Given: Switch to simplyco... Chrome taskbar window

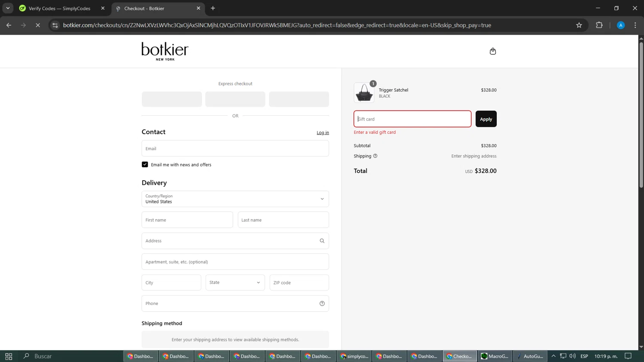Looking at the screenshot, I should click(354, 356).
